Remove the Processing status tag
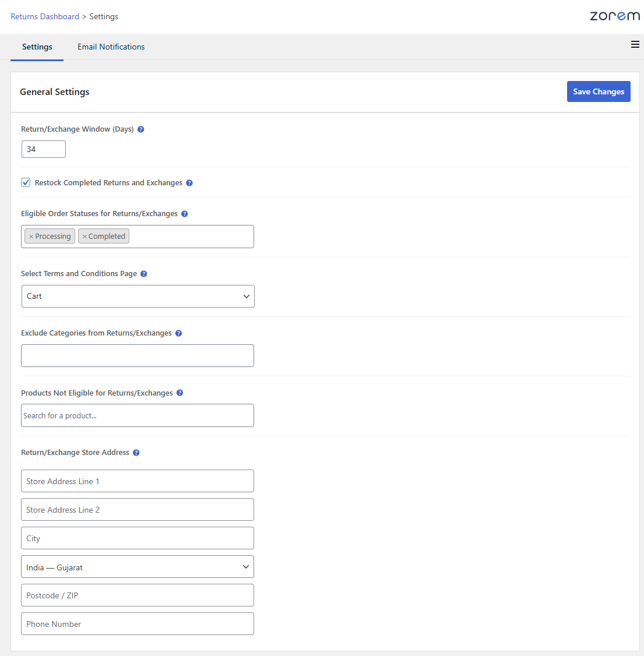 pos(31,237)
